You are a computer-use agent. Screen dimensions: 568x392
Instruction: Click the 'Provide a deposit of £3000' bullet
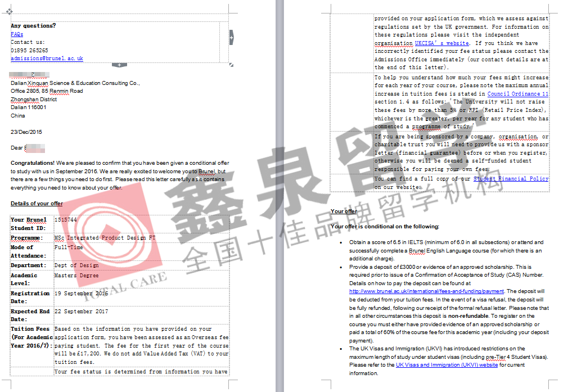(x=449, y=304)
